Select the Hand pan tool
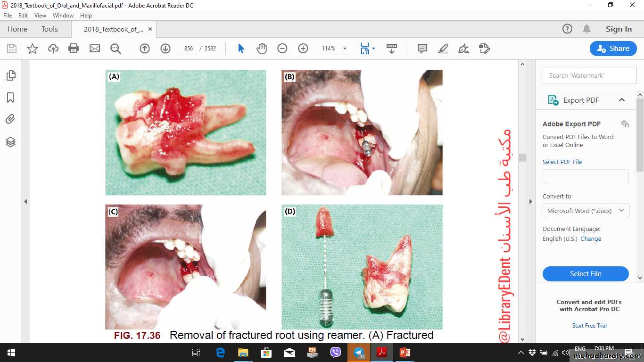This screenshot has width=644, height=362. pos(262,49)
